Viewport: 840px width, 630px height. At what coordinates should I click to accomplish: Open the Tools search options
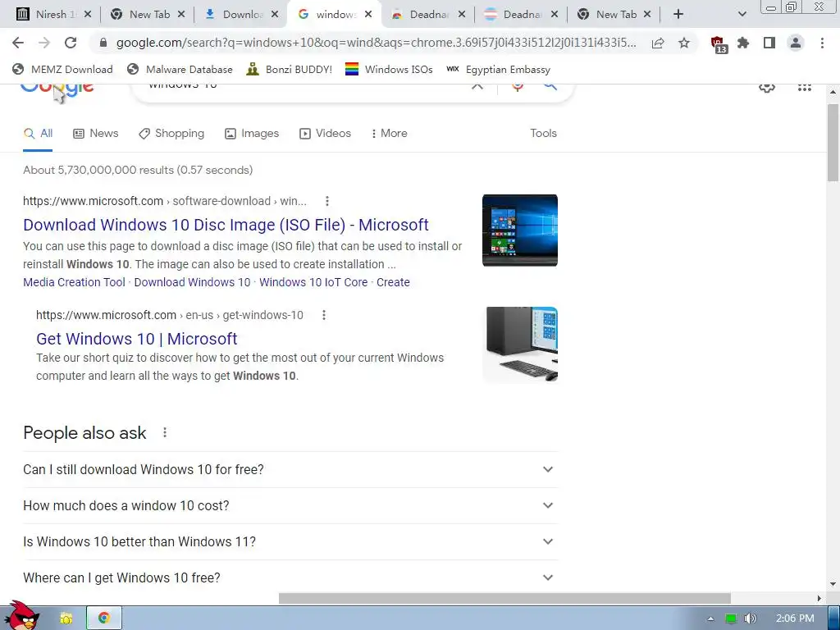[543, 134]
